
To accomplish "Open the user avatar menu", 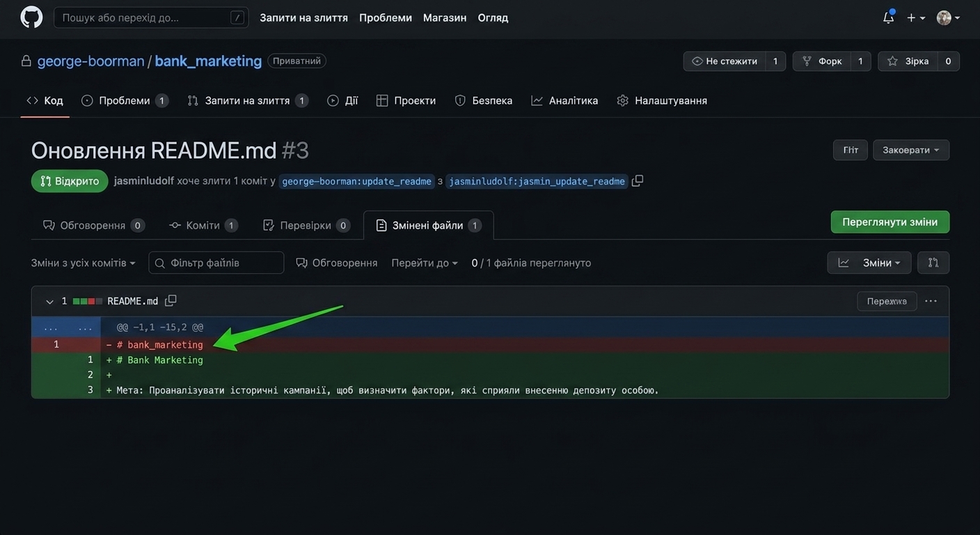I will coord(948,17).
